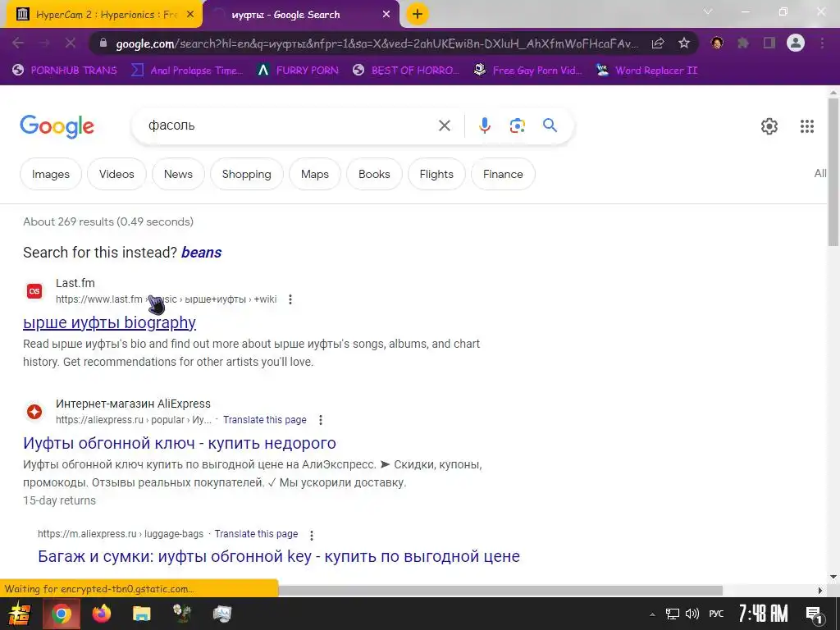
Task: Click the Google logo
Action: pos(57,126)
